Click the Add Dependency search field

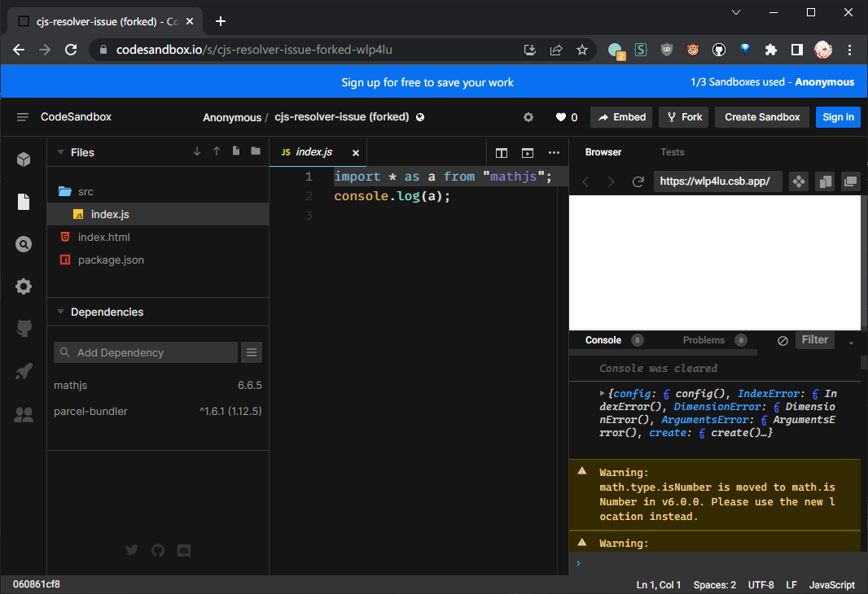point(147,352)
